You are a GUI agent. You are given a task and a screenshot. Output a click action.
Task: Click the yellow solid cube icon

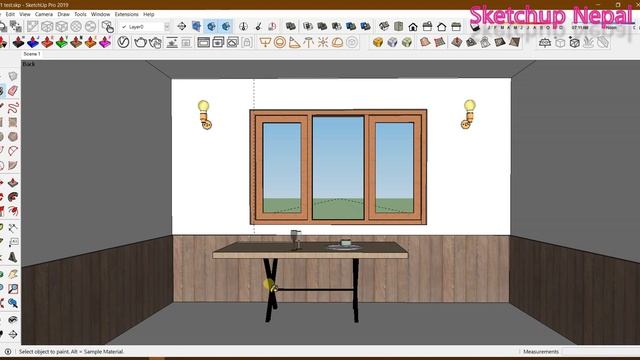point(378,42)
